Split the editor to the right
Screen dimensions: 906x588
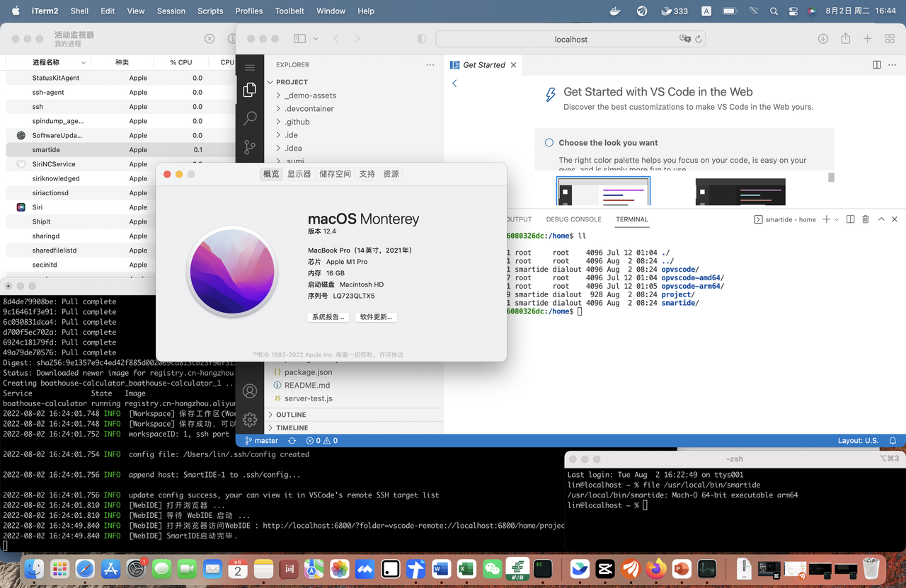click(x=876, y=64)
